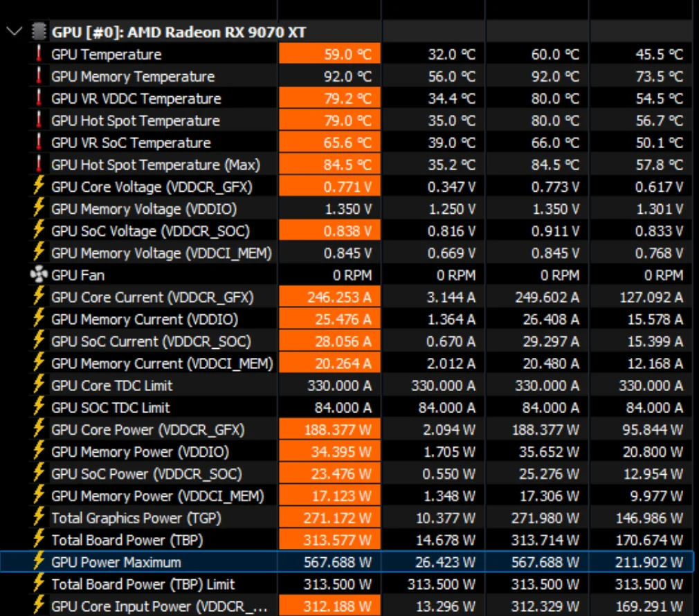Select the GPU Core Voltage (VDDCR_GFX) label

(x=152, y=187)
